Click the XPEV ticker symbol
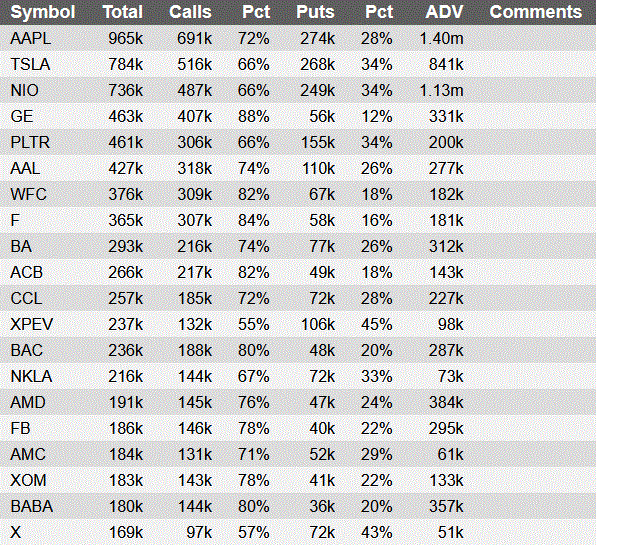 pyautogui.click(x=31, y=324)
